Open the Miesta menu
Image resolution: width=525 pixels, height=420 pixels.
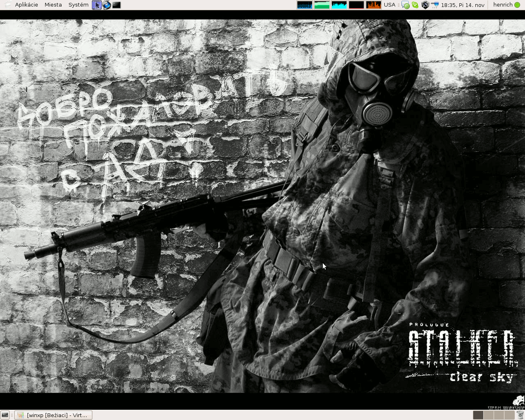tap(53, 5)
